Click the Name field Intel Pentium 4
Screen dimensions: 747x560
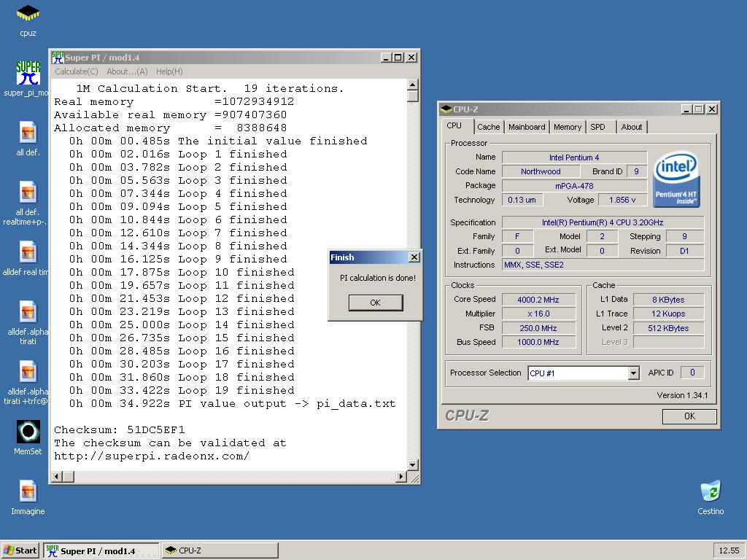574,157
